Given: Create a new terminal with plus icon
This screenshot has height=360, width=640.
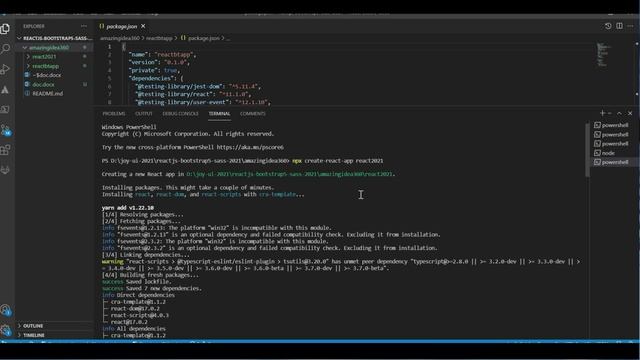Looking at the screenshot, I should point(602,113).
